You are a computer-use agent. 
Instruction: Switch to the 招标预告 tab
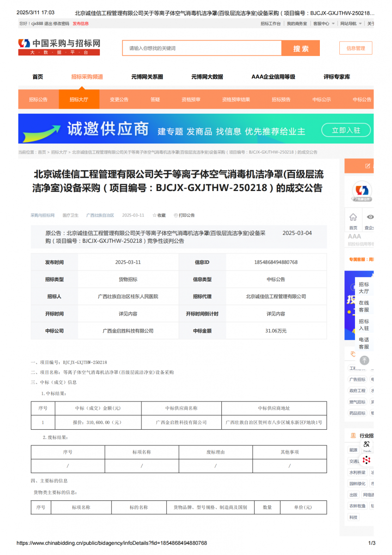pyautogui.click(x=281, y=99)
